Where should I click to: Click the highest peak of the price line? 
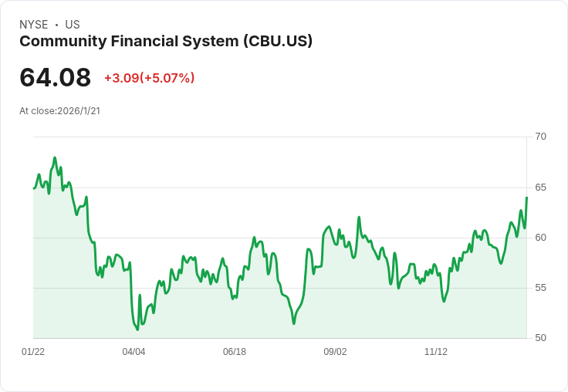click(x=55, y=157)
